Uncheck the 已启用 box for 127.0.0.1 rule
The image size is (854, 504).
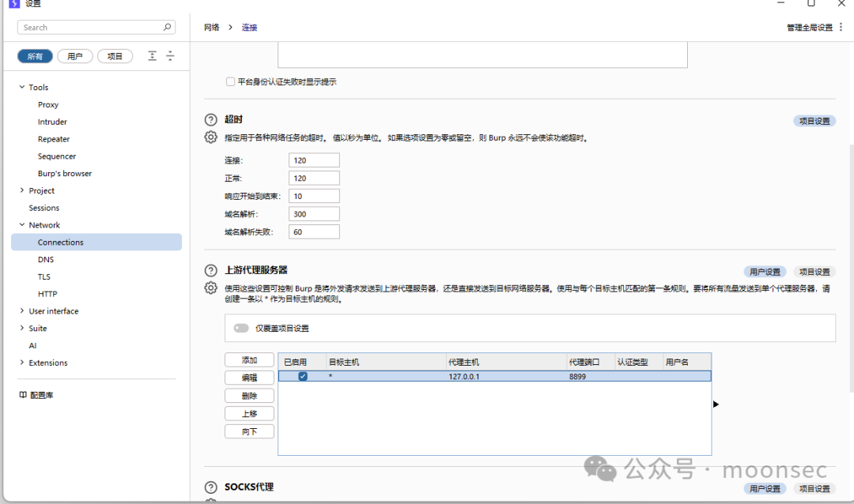click(303, 376)
